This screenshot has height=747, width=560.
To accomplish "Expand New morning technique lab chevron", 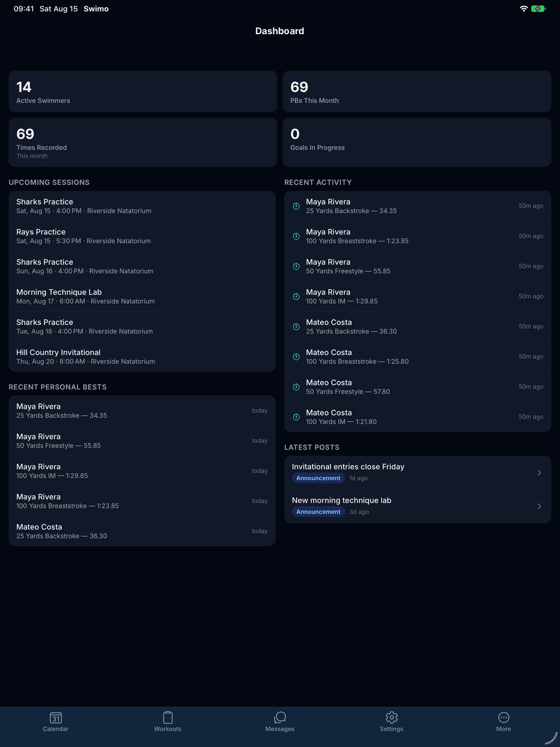I will 539,506.
